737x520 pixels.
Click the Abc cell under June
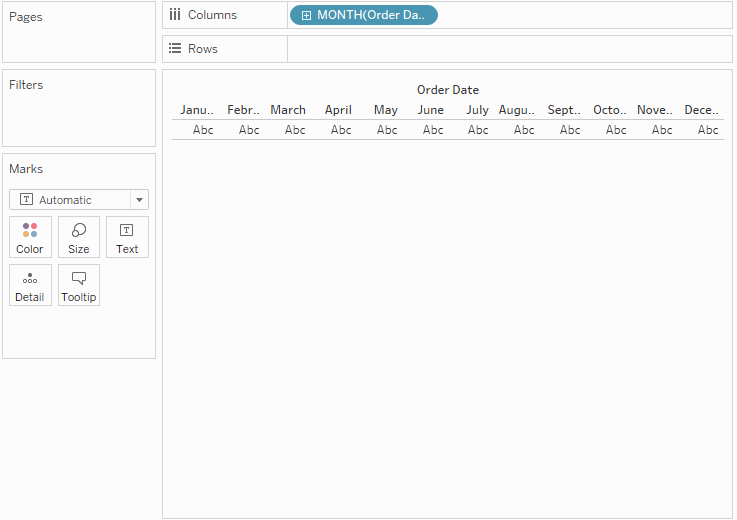click(432, 130)
